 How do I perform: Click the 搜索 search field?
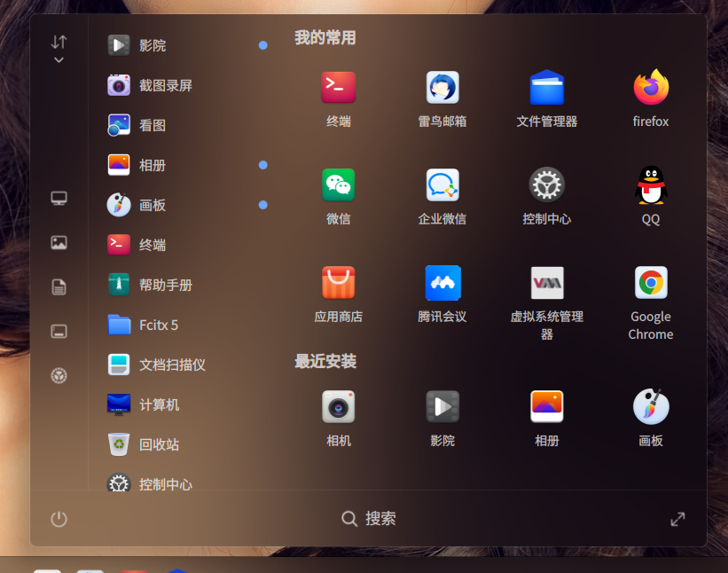click(369, 519)
